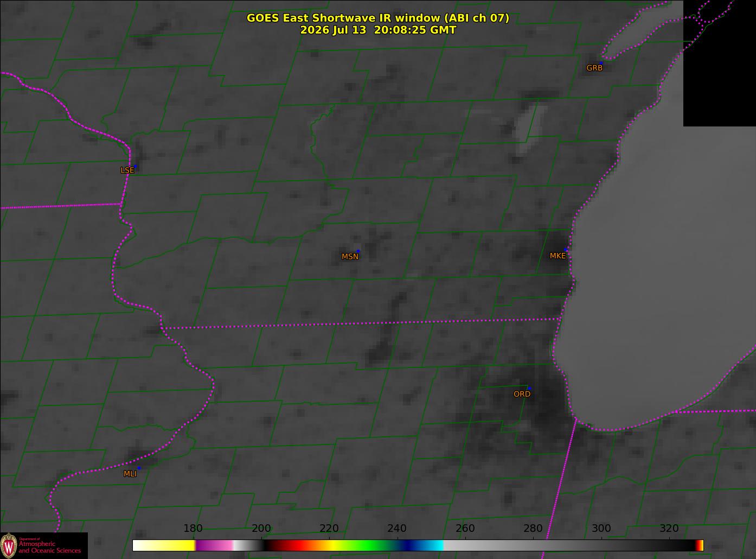The image size is (756, 559).
Task: Select the GRB station label
Action: point(594,68)
